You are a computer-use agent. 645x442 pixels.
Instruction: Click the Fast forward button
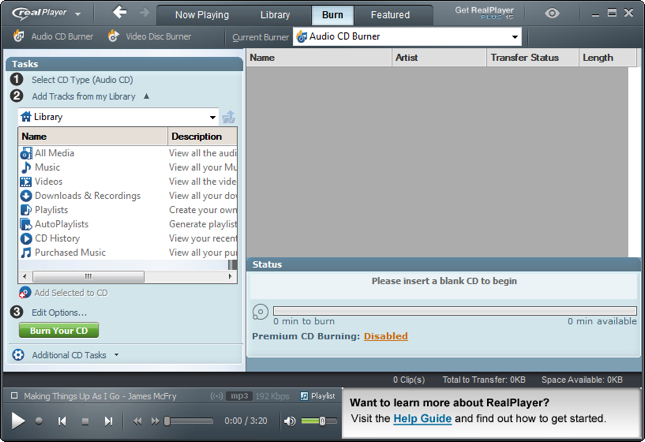[x=155, y=421]
